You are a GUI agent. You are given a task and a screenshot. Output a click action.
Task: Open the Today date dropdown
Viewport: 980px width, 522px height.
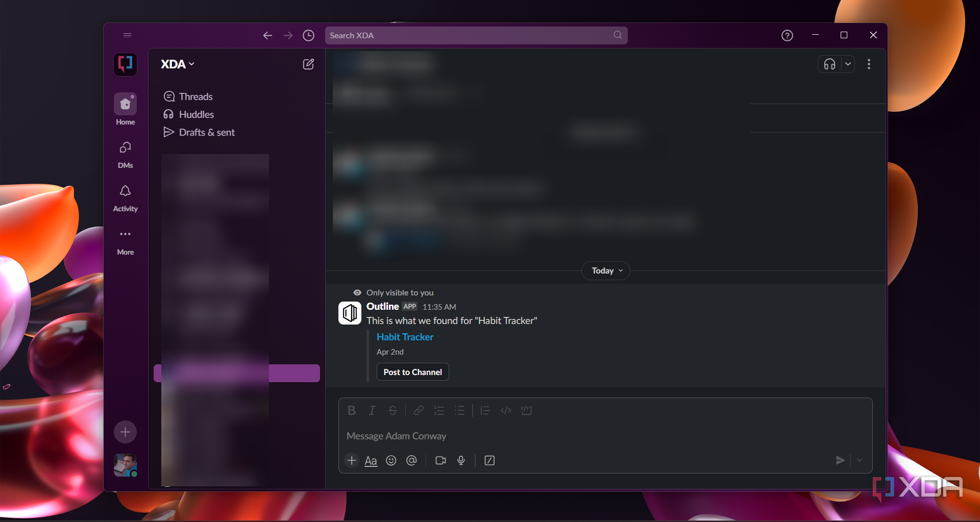[x=606, y=271]
